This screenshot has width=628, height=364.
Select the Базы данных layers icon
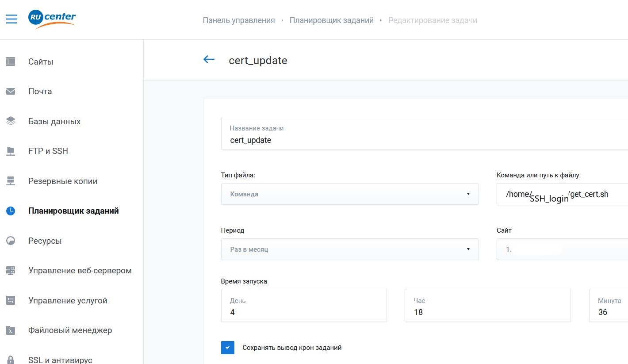(11, 121)
